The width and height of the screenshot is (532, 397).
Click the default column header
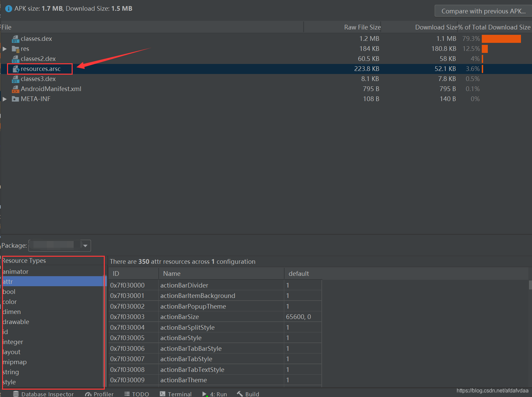pos(303,273)
